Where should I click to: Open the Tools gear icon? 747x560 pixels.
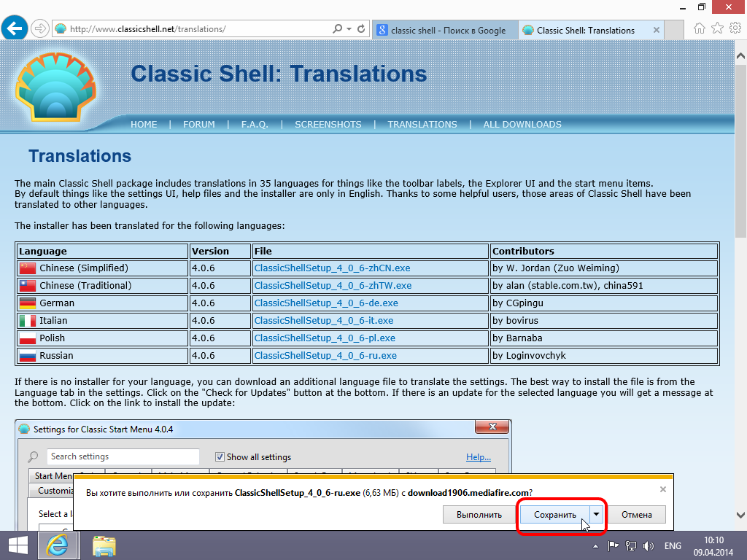click(x=735, y=28)
